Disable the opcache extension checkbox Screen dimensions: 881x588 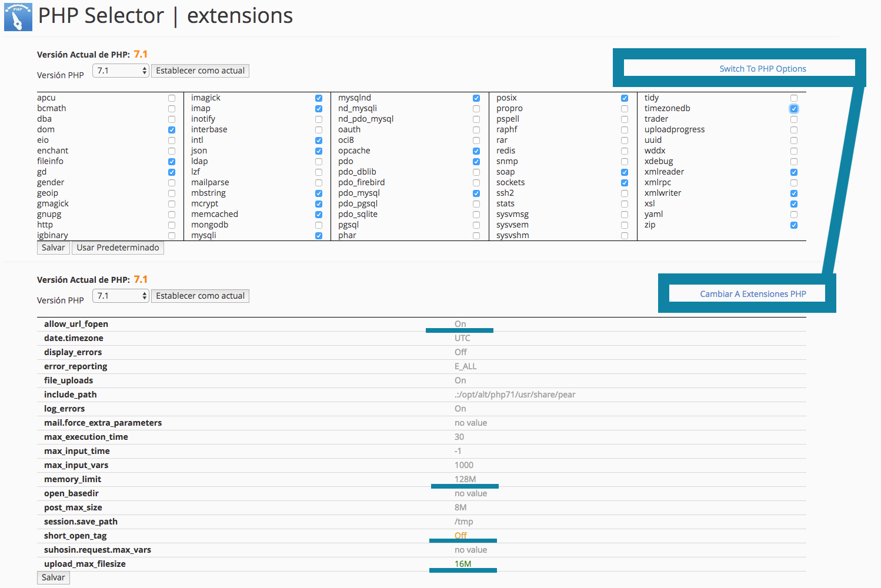pos(476,151)
